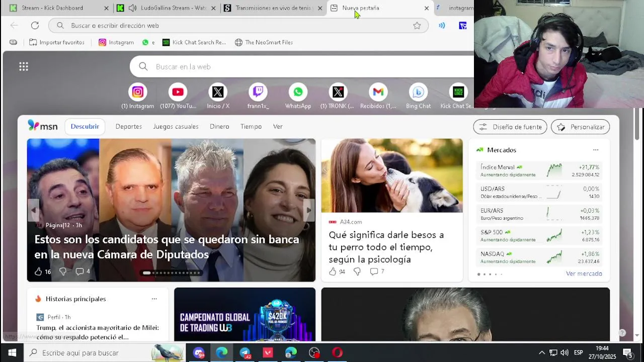Open the Campeonato Global de Trading ad
This screenshot has height=362, width=644.
(x=245, y=315)
